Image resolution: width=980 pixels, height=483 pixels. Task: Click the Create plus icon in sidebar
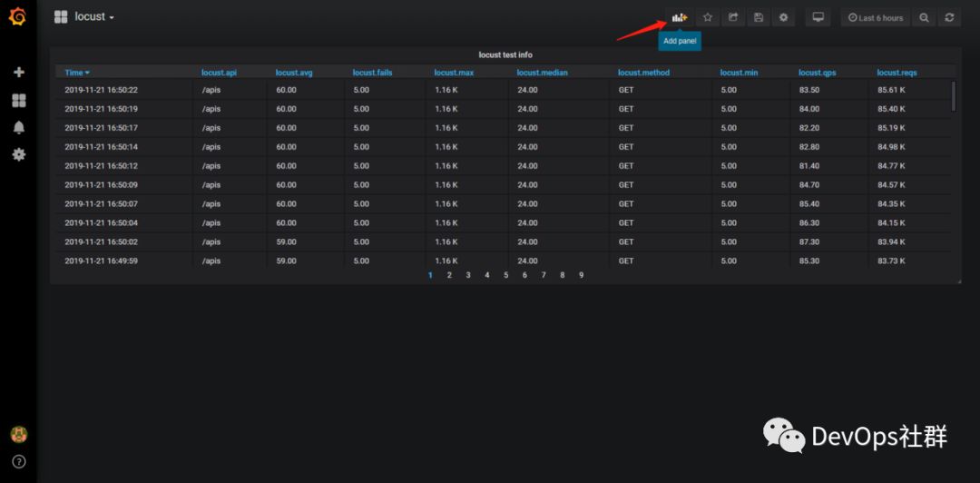pyautogui.click(x=19, y=72)
